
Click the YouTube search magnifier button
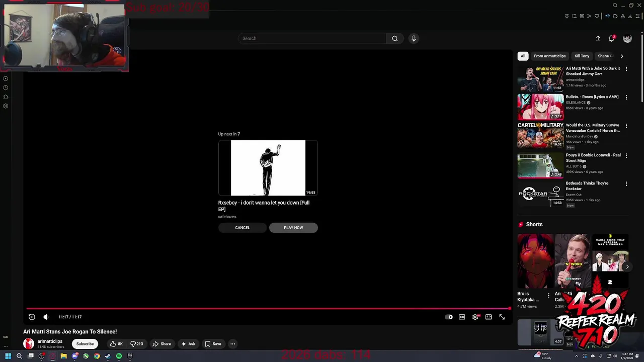point(395,38)
